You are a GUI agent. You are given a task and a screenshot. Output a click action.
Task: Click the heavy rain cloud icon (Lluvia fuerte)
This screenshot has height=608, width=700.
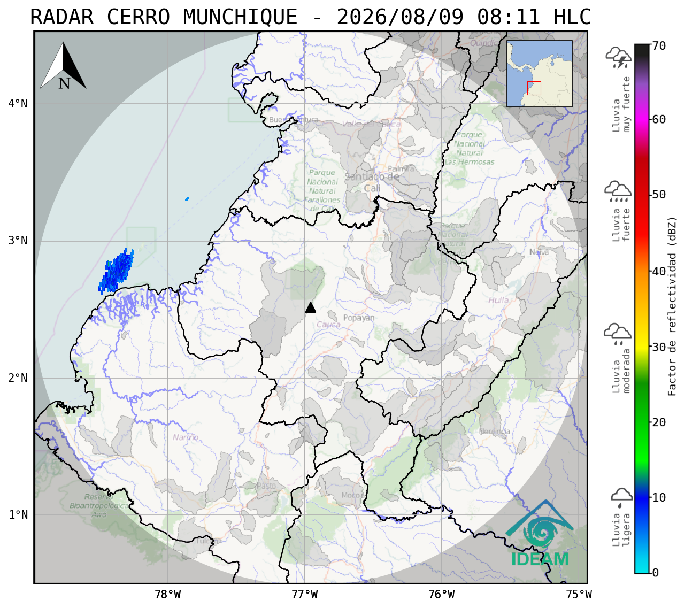[618, 191]
